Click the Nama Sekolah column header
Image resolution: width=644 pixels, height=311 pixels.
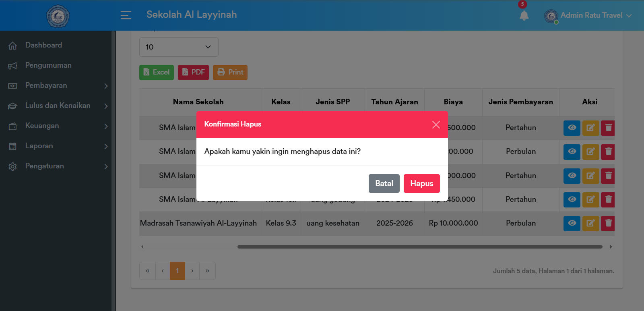(198, 102)
